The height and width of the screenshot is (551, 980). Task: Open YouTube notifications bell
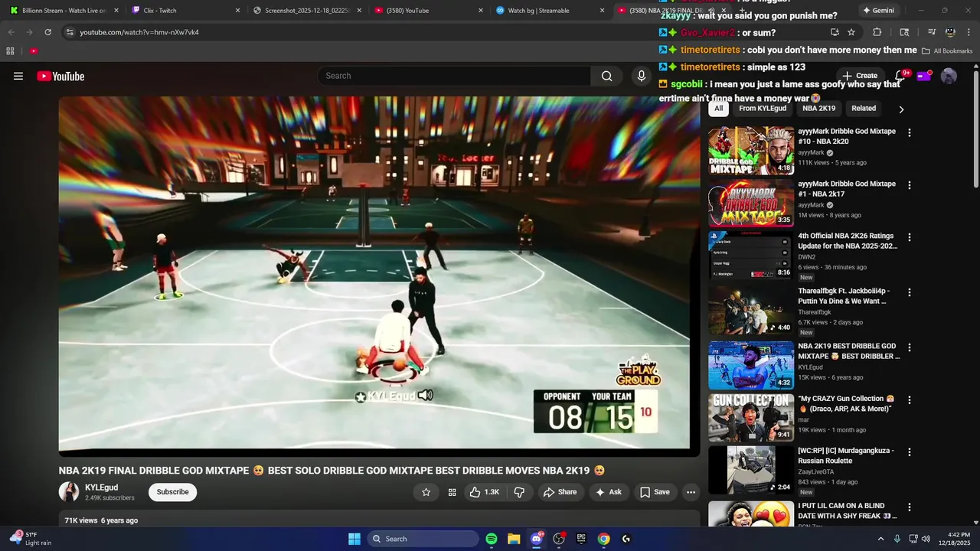900,76
